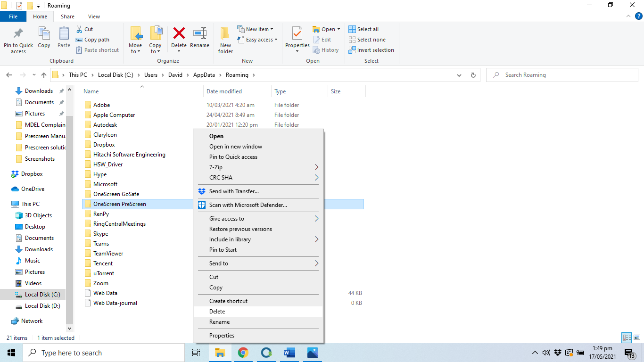Viewport: 644px width, 362px height.
Task: Click Select none in the ribbon
Action: tap(367, 40)
